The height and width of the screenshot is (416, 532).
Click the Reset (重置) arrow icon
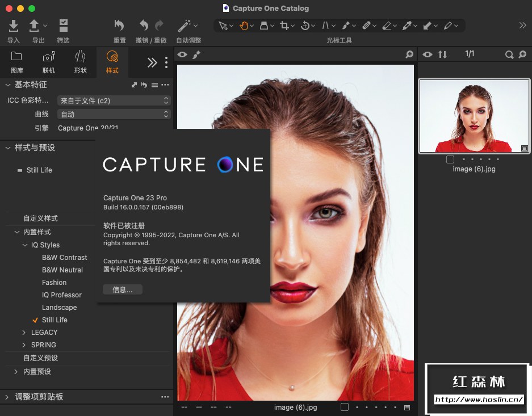(119, 26)
